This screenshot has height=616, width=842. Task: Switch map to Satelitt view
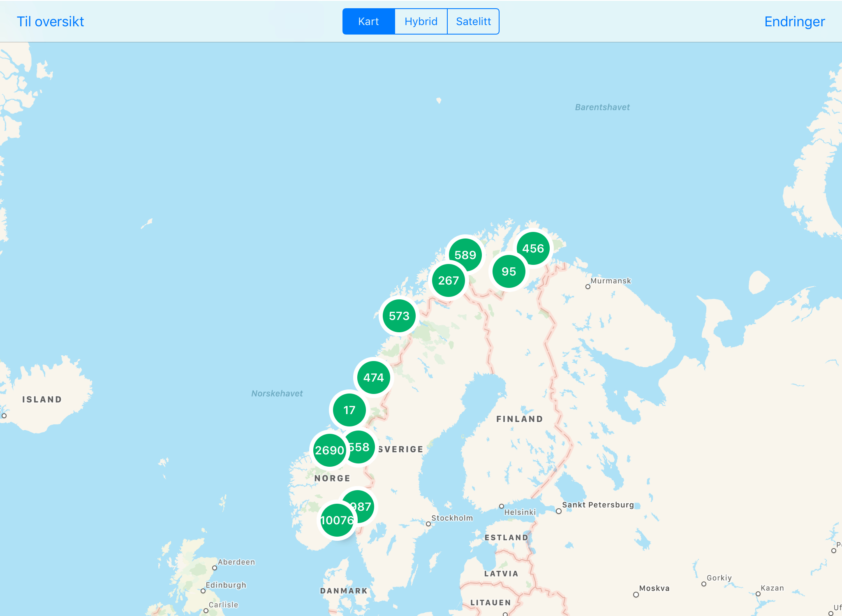click(473, 21)
